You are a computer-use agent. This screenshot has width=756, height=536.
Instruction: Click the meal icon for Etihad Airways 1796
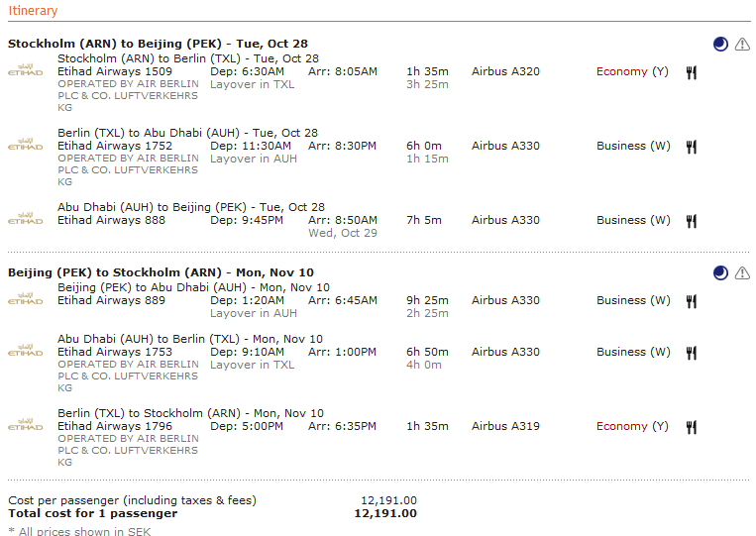(x=692, y=428)
